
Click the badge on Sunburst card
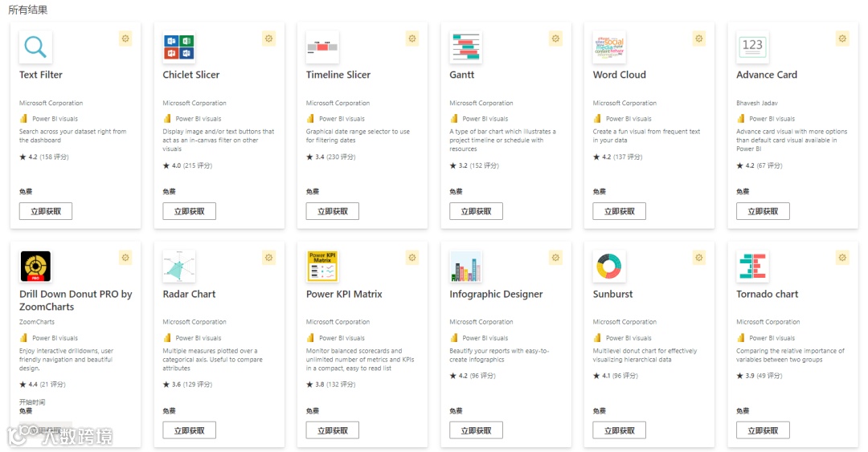[699, 258]
